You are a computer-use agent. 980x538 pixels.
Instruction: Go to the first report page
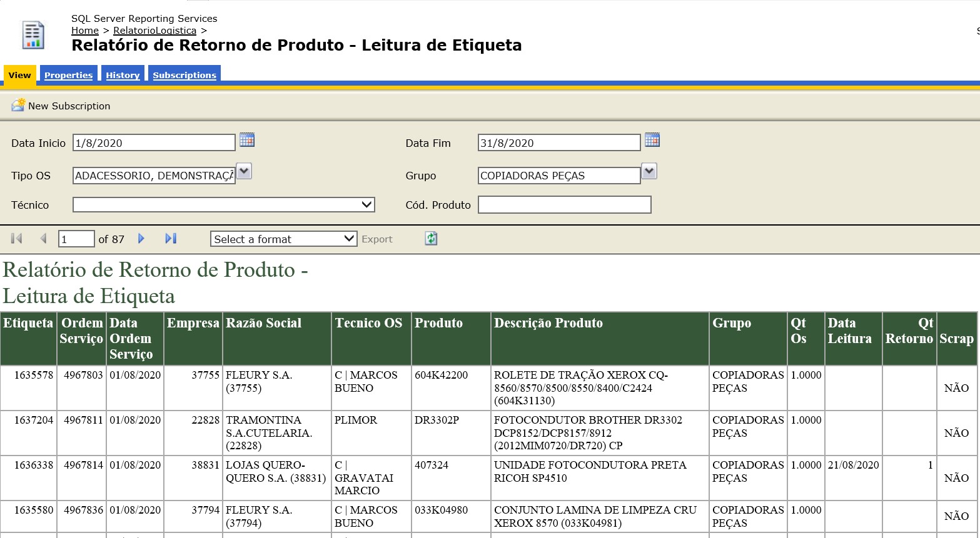pyautogui.click(x=17, y=238)
